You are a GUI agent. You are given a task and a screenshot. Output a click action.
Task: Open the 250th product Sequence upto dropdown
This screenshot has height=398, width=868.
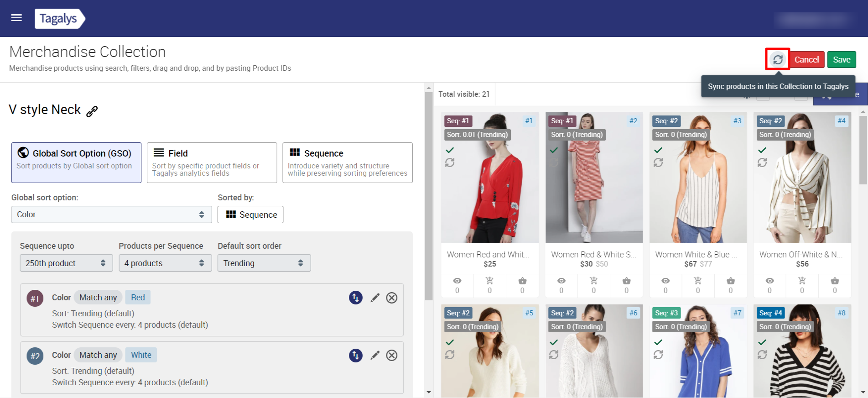point(66,263)
